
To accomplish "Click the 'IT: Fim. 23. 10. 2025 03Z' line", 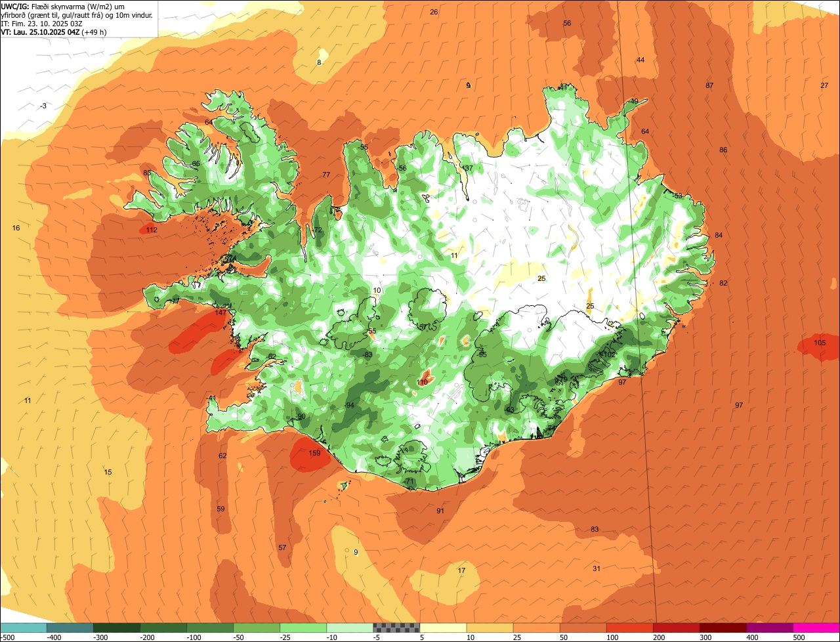I will click(x=41, y=23).
